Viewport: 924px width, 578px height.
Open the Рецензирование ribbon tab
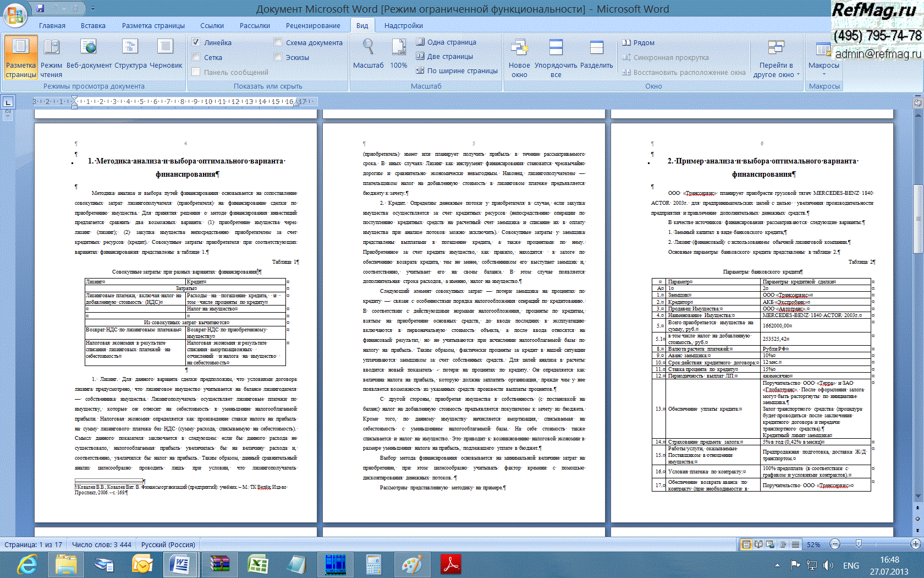312,25
